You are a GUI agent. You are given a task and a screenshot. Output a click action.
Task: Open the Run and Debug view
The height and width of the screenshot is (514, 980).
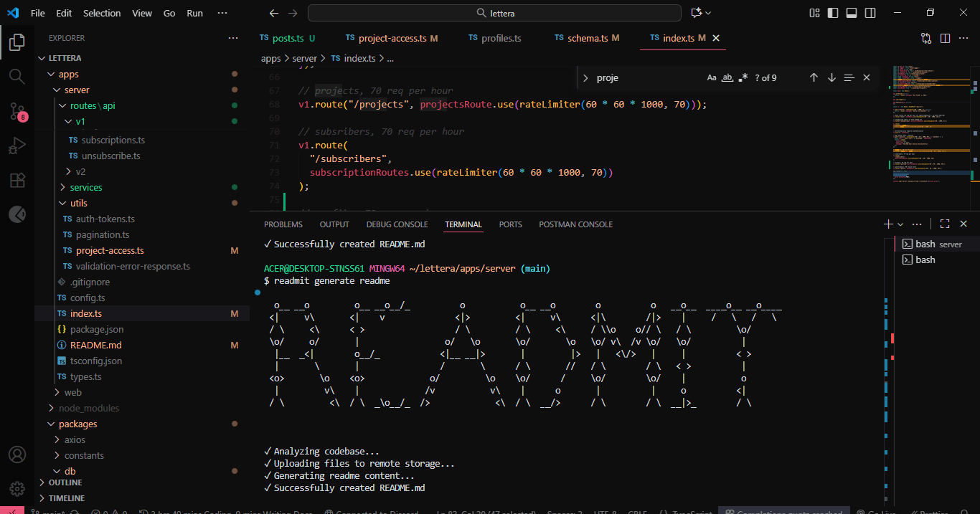17,146
